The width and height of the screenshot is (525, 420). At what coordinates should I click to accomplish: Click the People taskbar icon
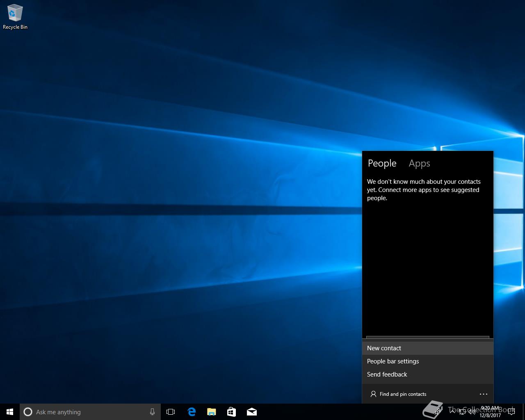coord(438,412)
